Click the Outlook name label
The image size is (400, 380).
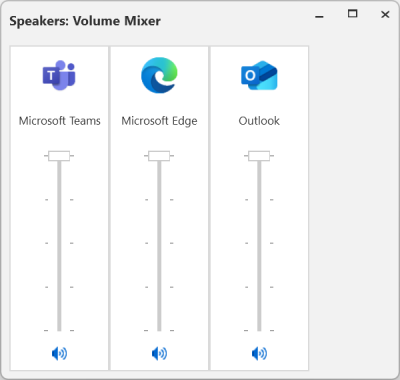pyautogui.click(x=259, y=121)
